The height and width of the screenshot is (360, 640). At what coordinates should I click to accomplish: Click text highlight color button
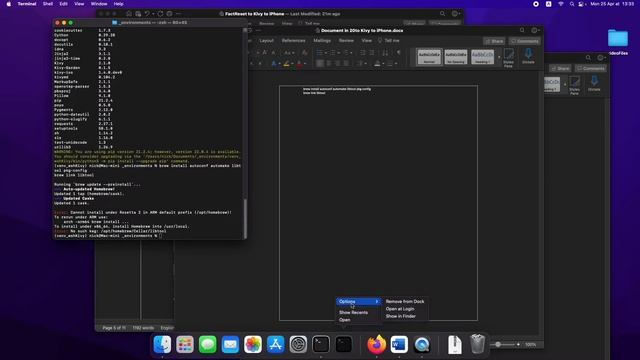pyautogui.click(x=287, y=64)
